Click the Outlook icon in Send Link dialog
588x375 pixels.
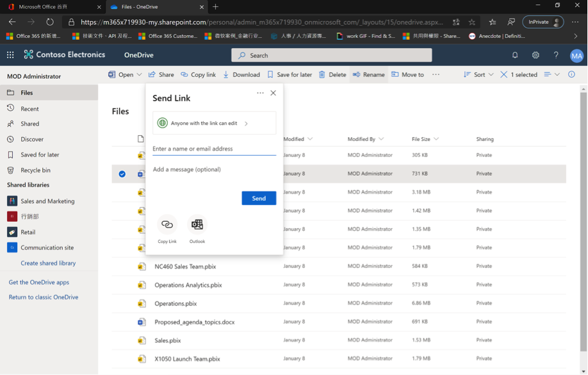[x=197, y=224]
